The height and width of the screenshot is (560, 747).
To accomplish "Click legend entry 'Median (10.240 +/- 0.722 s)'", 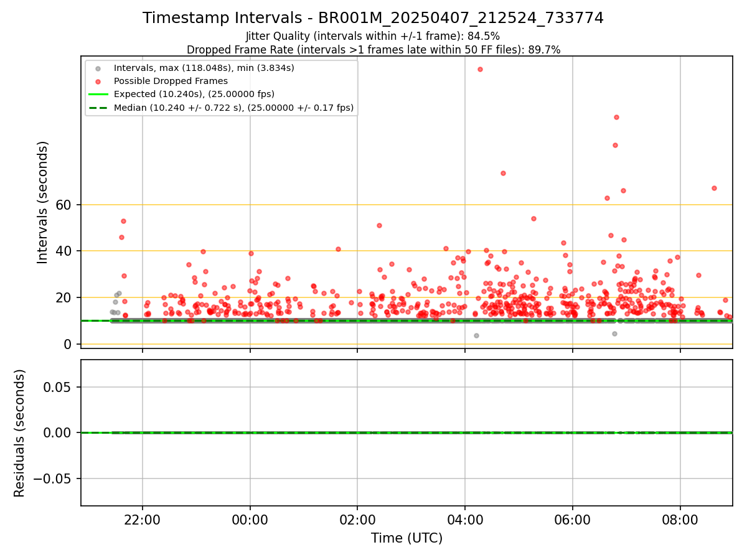I will pyautogui.click(x=234, y=108).
